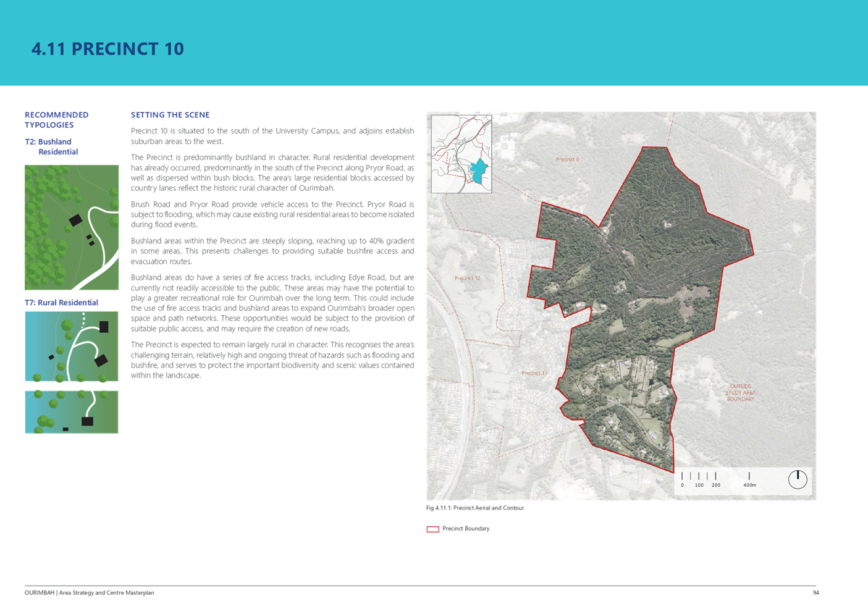Click the locator inset map thumbnail

click(461, 154)
